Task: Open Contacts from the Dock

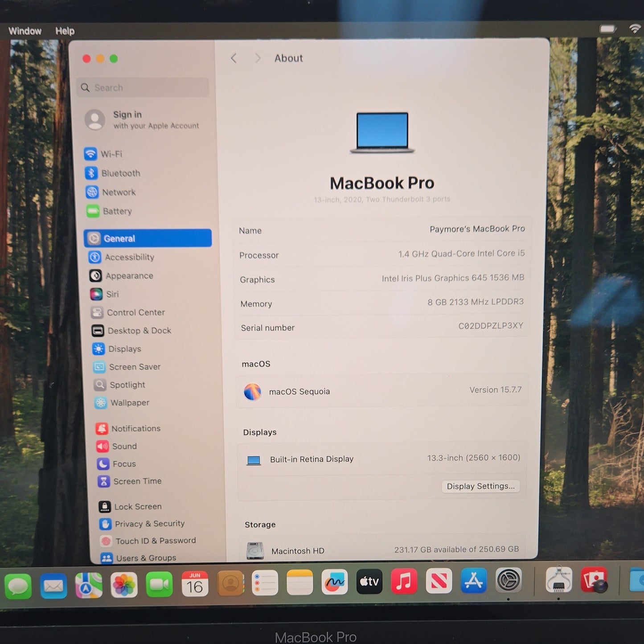Action: [x=230, y=583]
